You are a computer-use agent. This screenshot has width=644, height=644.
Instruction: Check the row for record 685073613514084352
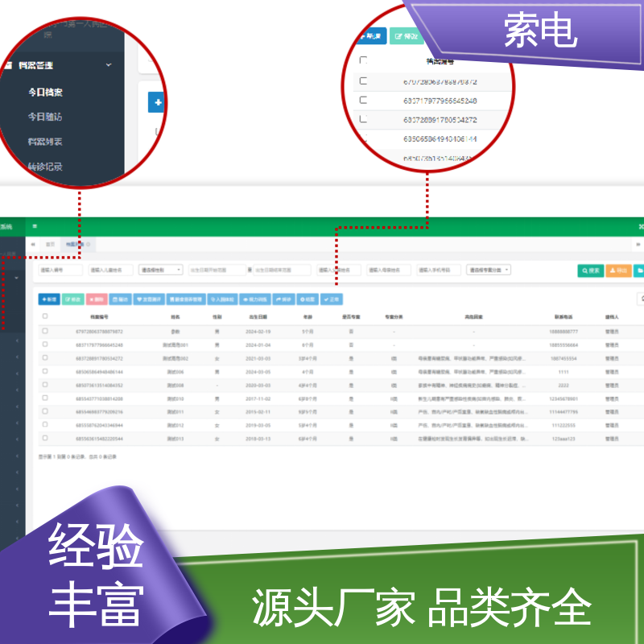(x=45, y=385)
